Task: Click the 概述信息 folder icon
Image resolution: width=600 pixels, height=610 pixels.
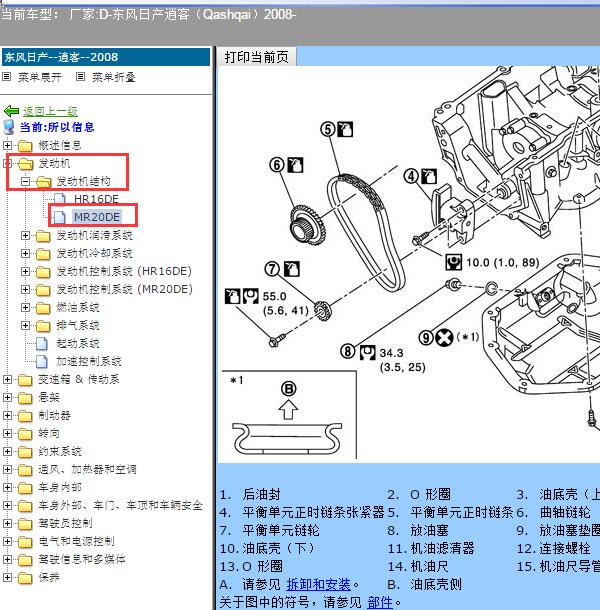Action: [25, 146]
